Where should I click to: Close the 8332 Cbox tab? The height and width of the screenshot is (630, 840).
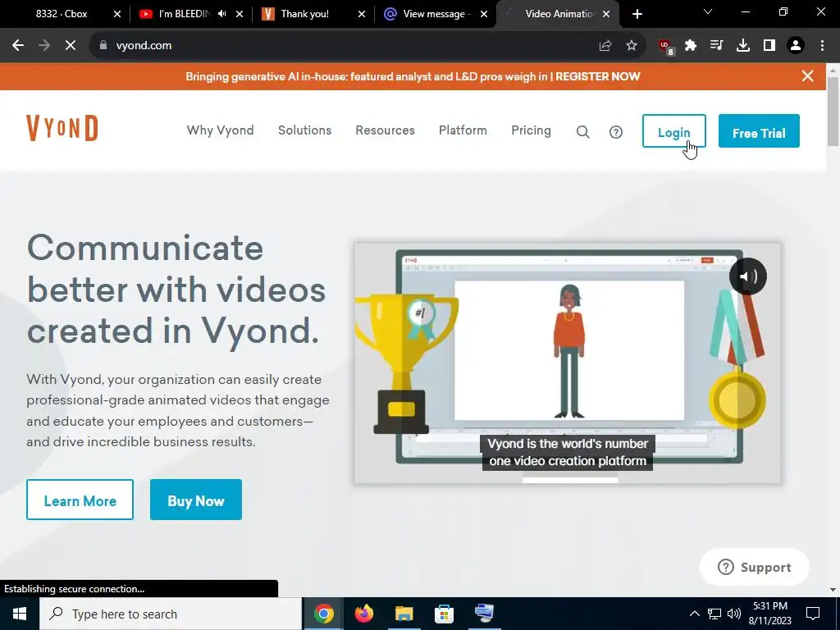coord(117,14)
